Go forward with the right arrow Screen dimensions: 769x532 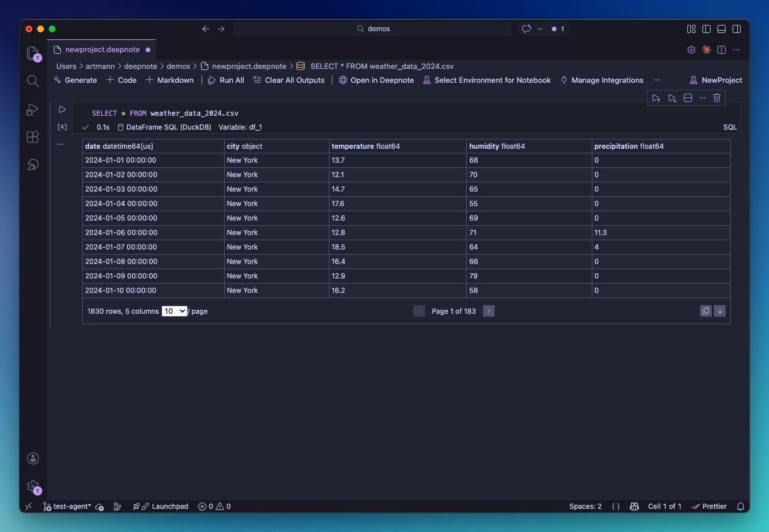pos(221,29)
